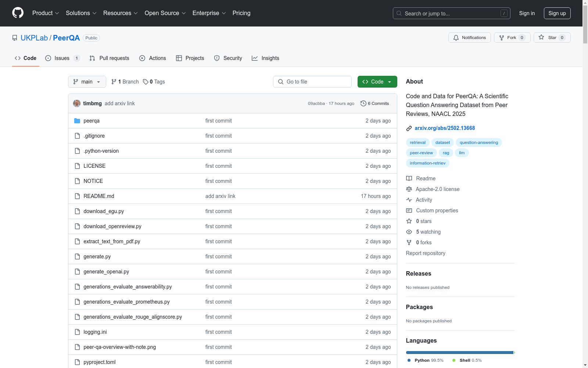
Task: Click the link icon beside arxiv URL
Action: tap(409, 128)
